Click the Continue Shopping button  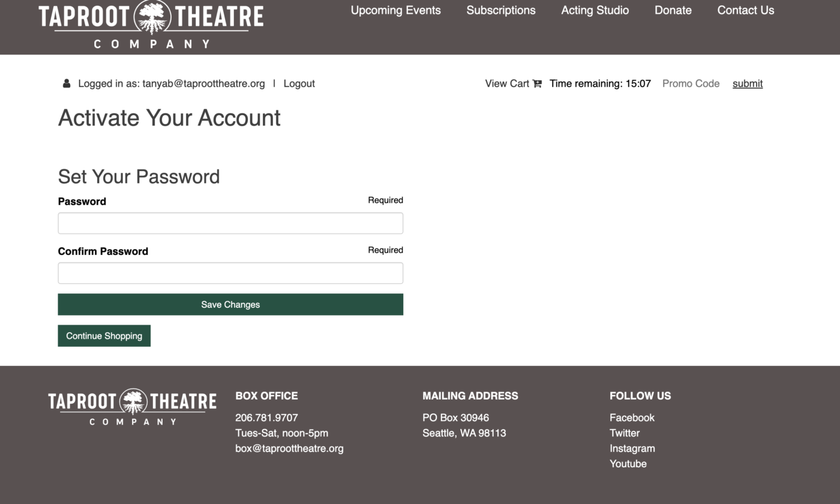point(104,335)
